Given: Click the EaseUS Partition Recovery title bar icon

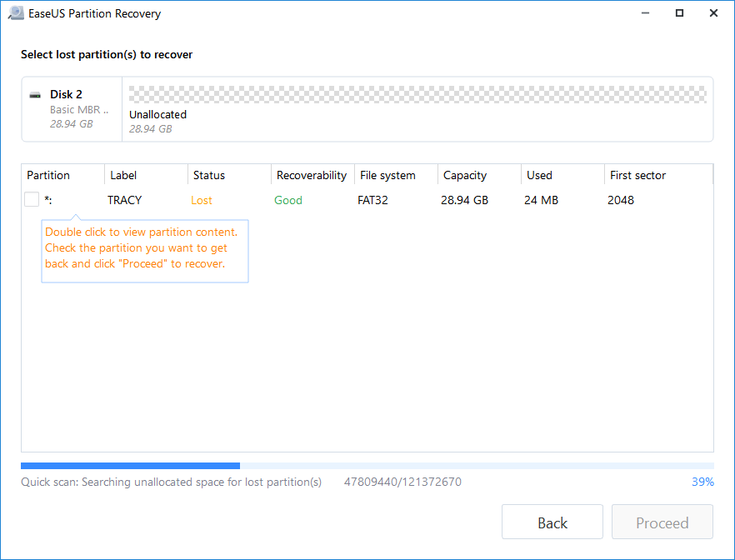Looking at the screenshot, I should click(15, 13).
